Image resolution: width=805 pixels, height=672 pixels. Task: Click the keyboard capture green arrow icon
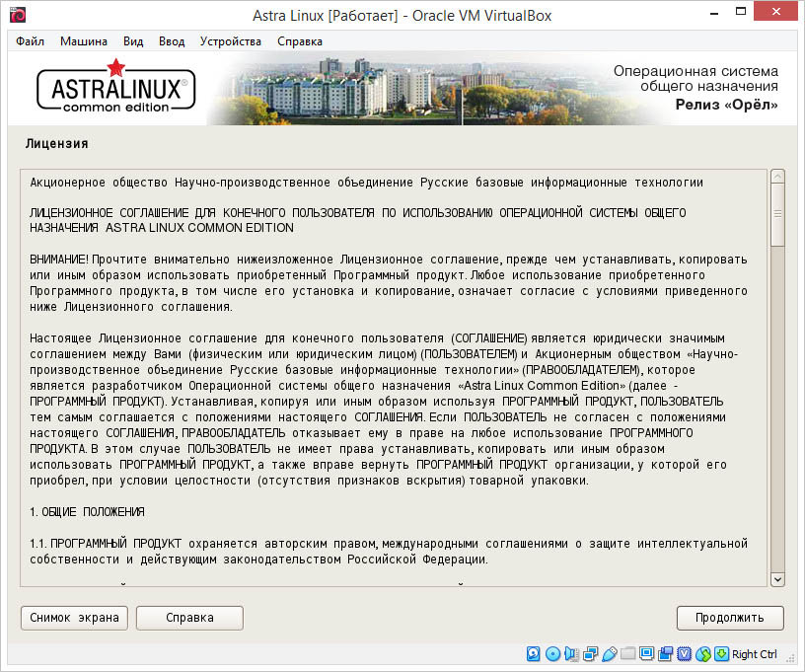721,653
